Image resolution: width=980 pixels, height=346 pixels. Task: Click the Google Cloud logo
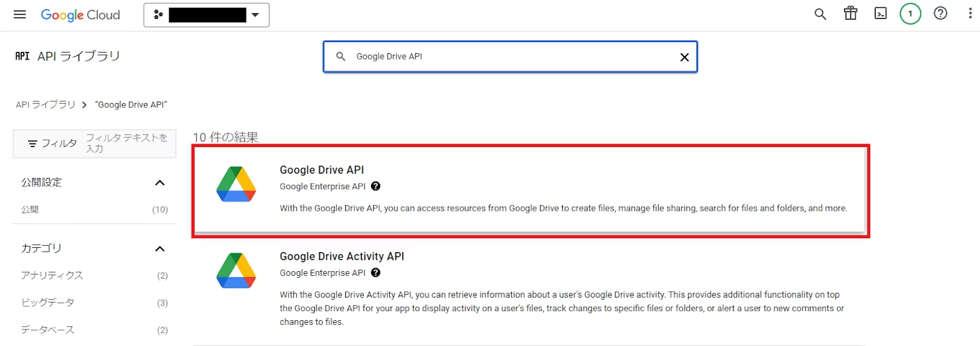click(80, 15)
